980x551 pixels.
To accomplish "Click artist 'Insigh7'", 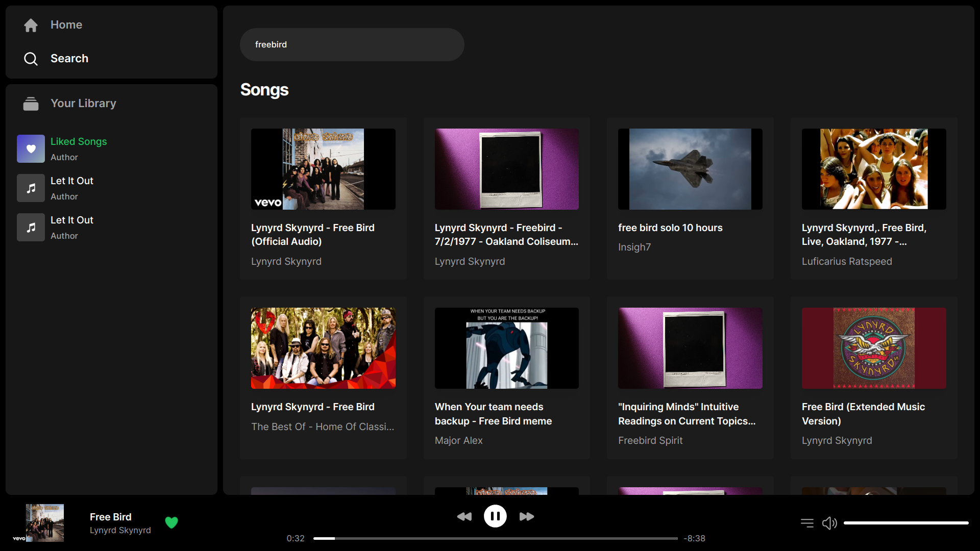I will pyautogui.click(x=634, y=247).
